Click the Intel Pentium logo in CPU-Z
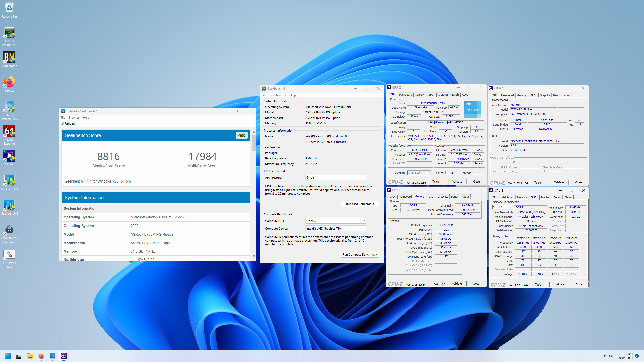The width and height of the screenshot is (644, 362). tap(473, 110)
